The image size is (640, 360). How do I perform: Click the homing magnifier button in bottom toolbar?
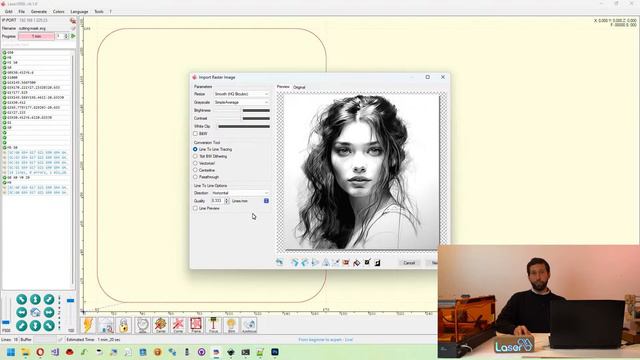106,325
